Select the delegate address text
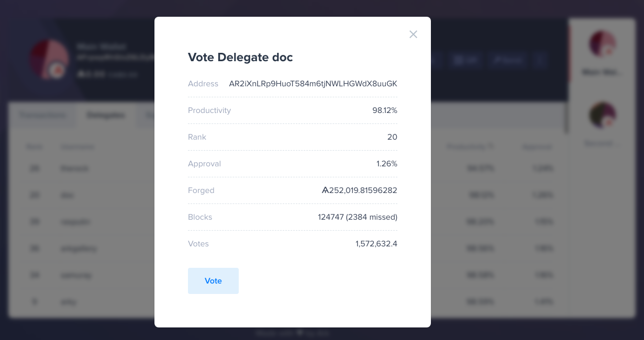 [x=313, y=84]
